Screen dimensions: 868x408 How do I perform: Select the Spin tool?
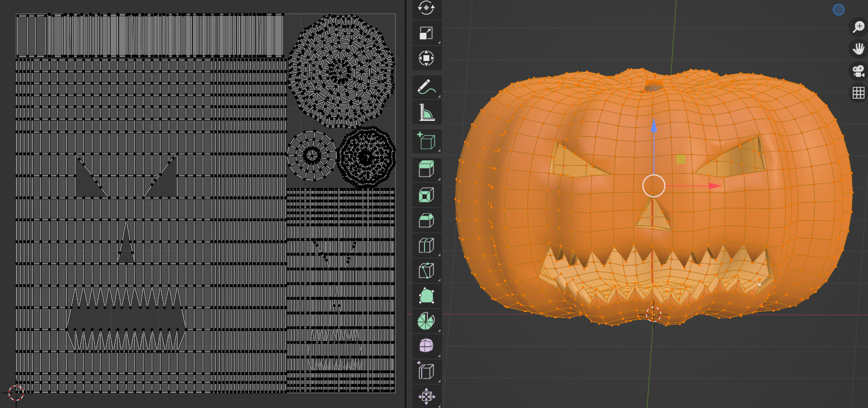(426, 321)
